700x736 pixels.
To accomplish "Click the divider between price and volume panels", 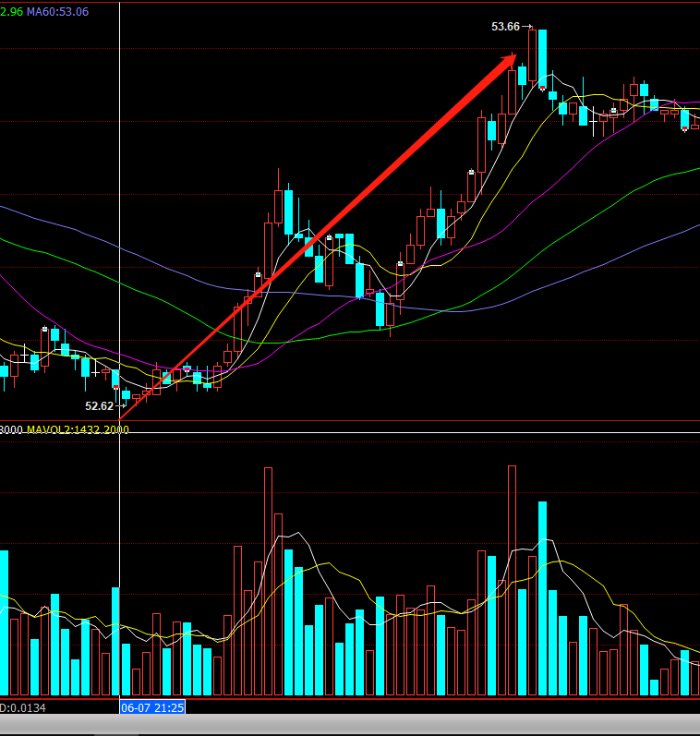I will [x=350, y=421].
